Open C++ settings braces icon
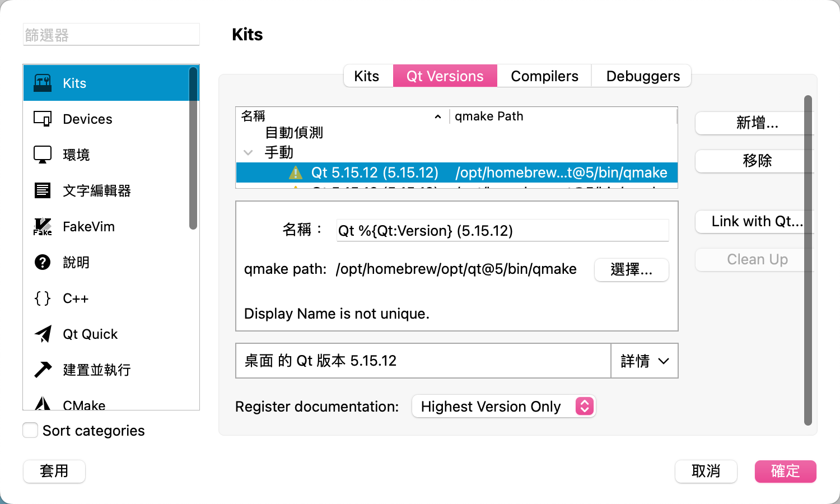The width and height of the screenshot is (840, 504). point(43,298)
